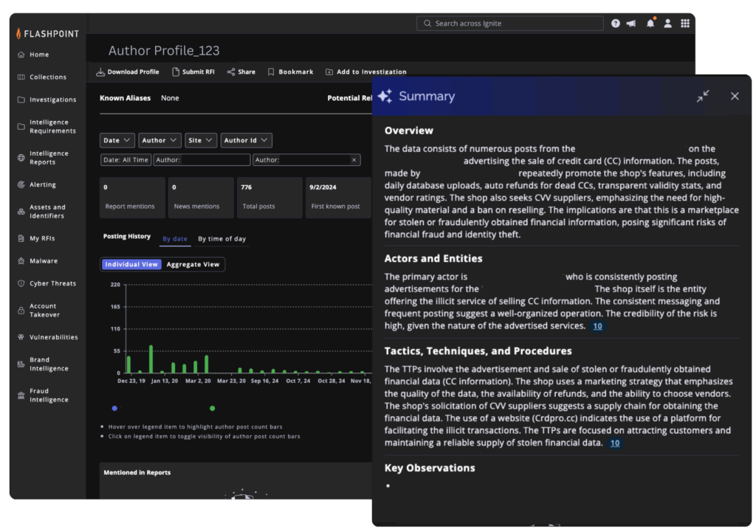Click the Download Profile icon
The height and width of the screenshot is (532, 756).
tap(101, 72)
